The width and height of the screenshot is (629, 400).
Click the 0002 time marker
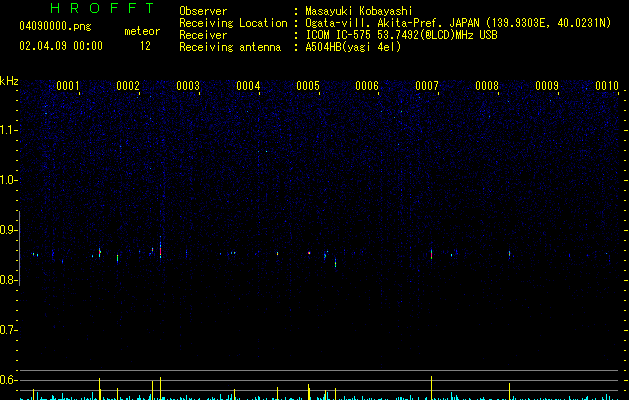click(x=128, y=86)
